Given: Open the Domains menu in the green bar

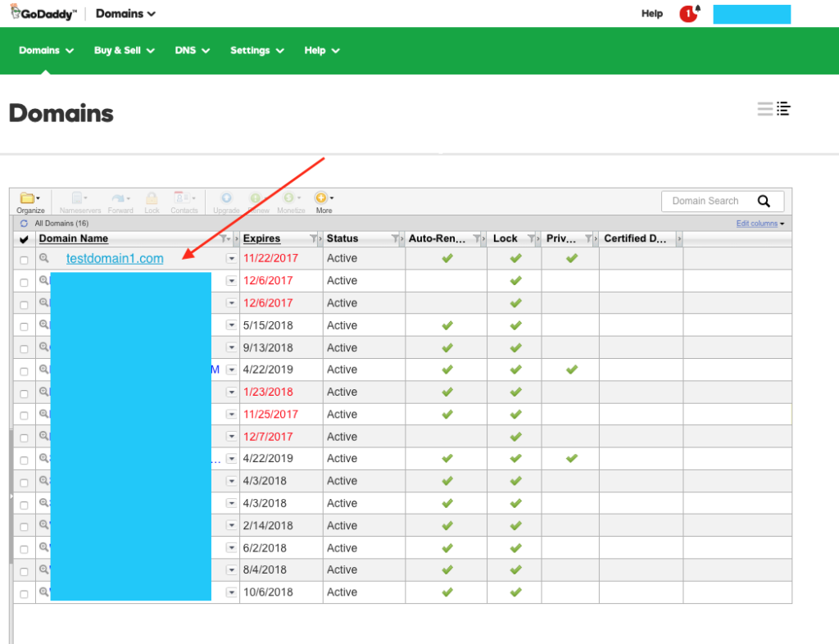Looking at the screenshot, I should pos(46,50).
